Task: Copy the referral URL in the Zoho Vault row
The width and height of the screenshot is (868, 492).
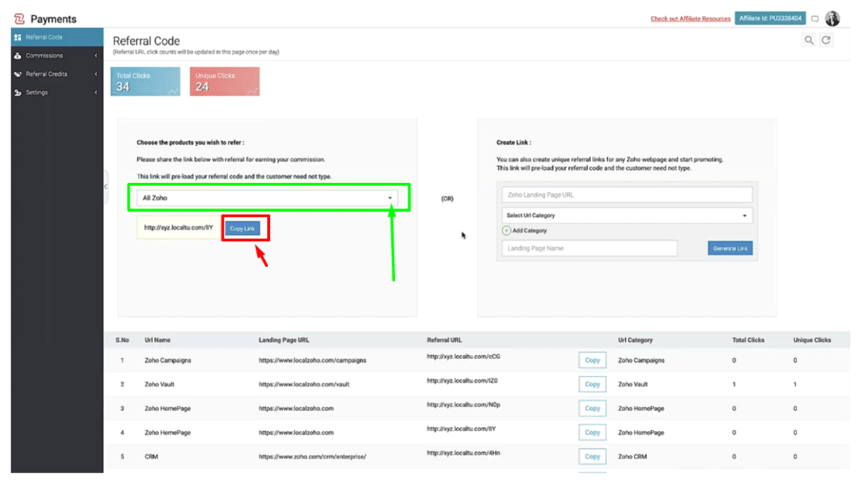Action: (592, 385)
